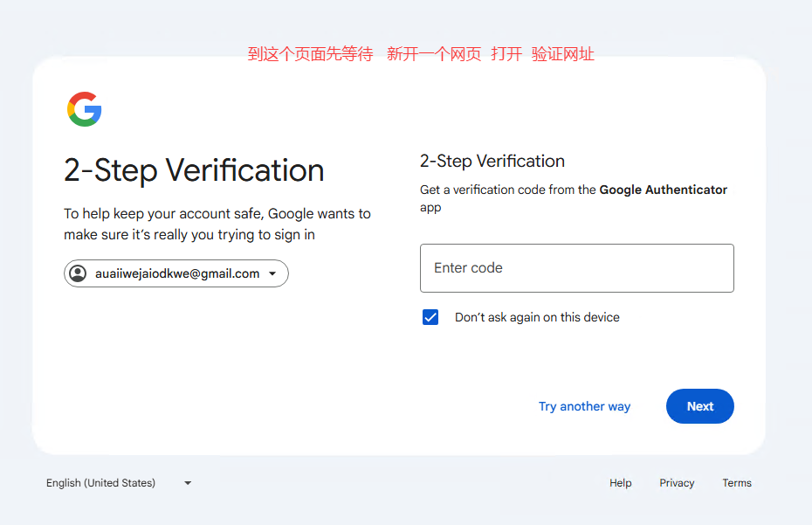Click the large 2-Step Verification heading

coord(194,170)
